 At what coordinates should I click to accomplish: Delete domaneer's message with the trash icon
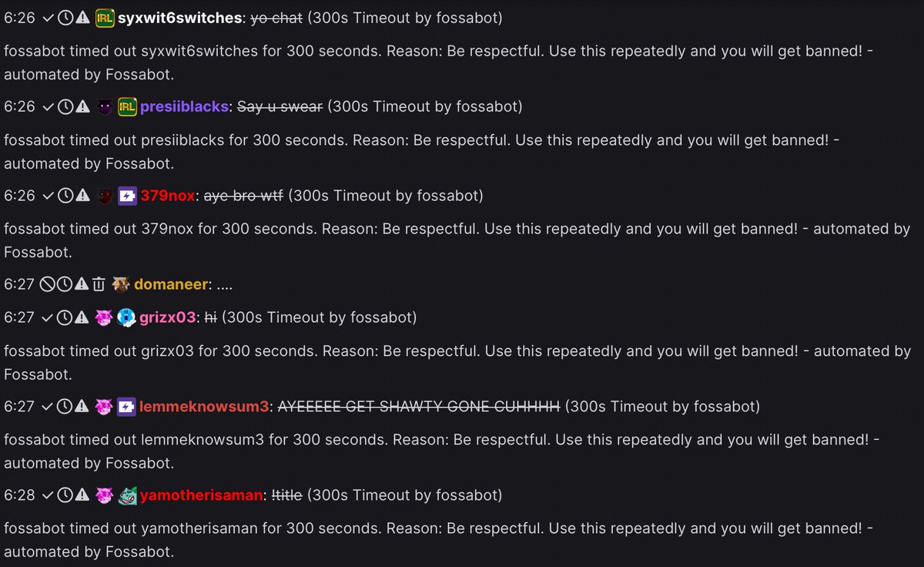(x=99, y=284)
